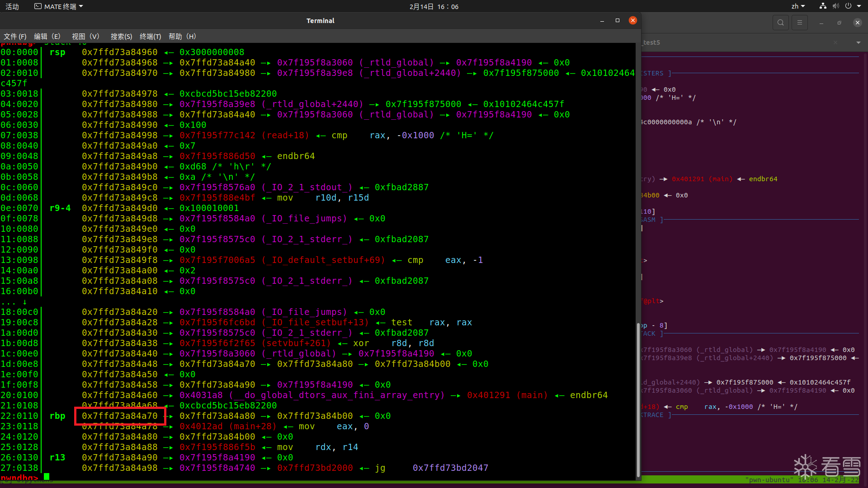
Task: Click the volume speaker icon
Action: click(x=835, y=6)
